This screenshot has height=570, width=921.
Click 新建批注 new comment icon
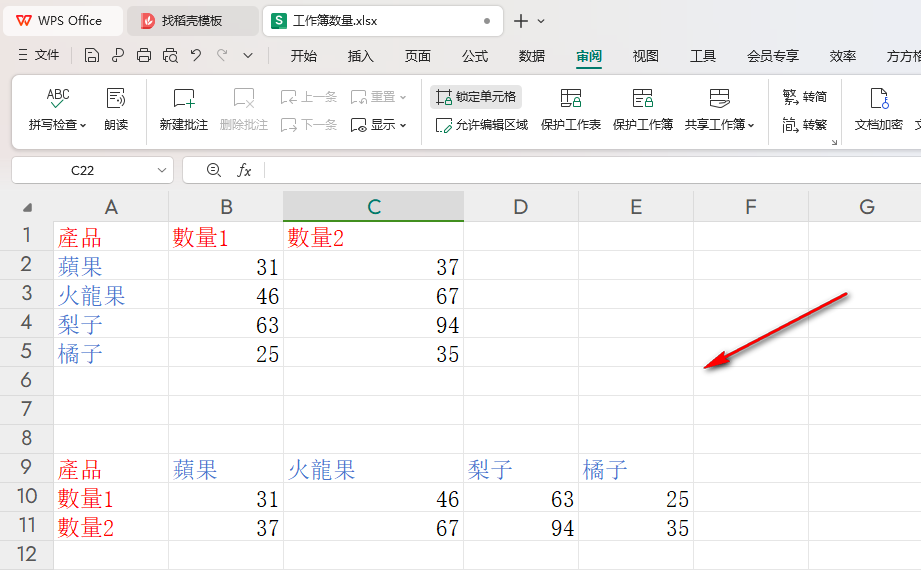click(184, 98)
